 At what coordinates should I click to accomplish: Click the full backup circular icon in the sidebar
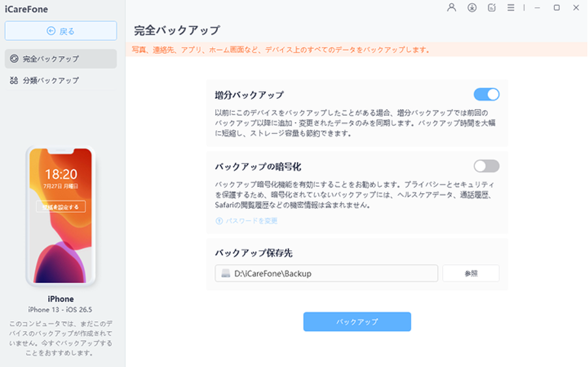click(x=14, y=59)
